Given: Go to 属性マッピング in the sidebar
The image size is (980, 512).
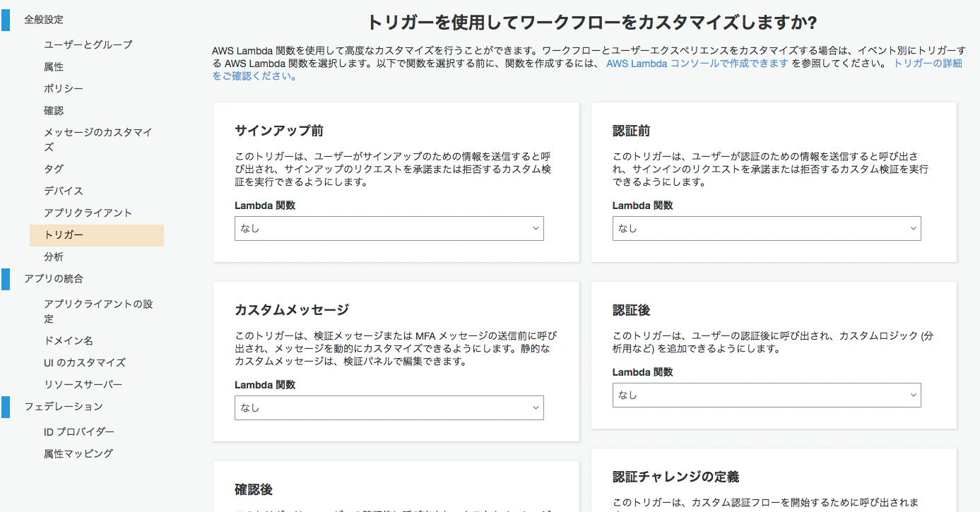Looking at the screenshot, I should coord(78,453).
